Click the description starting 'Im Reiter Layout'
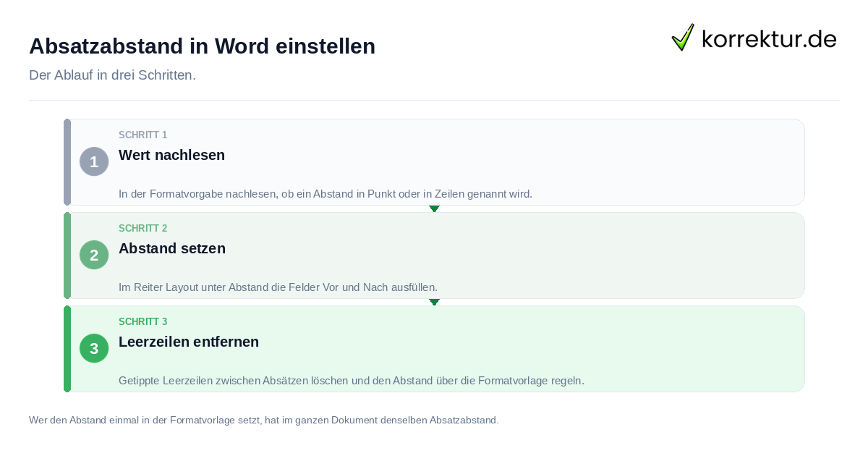 (278, 287)
